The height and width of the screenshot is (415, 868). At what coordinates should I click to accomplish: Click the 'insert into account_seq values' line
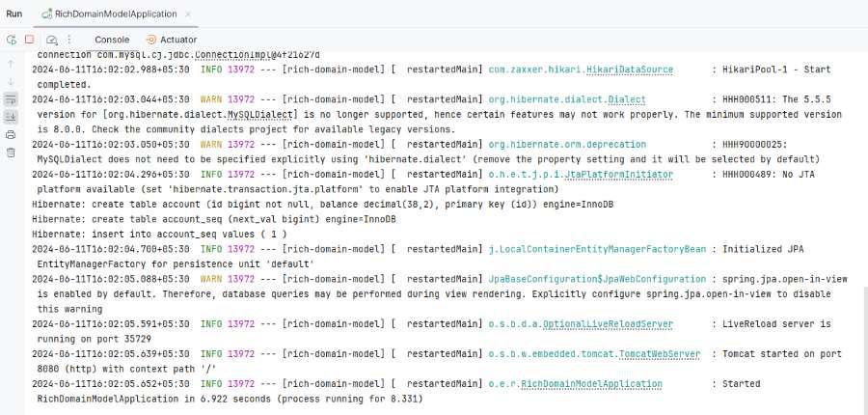tap(159, 235)
